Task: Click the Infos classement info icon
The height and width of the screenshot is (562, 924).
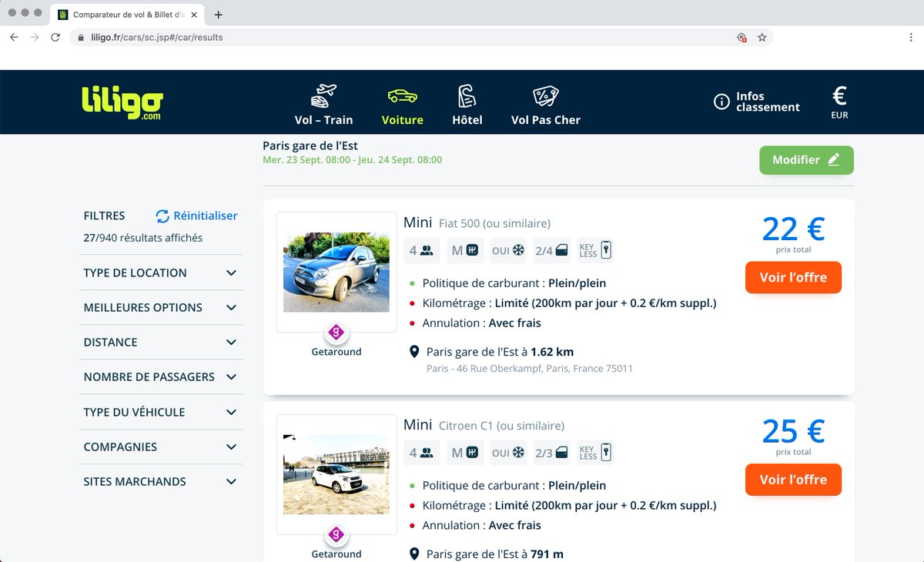Action: tap(721, 102)
